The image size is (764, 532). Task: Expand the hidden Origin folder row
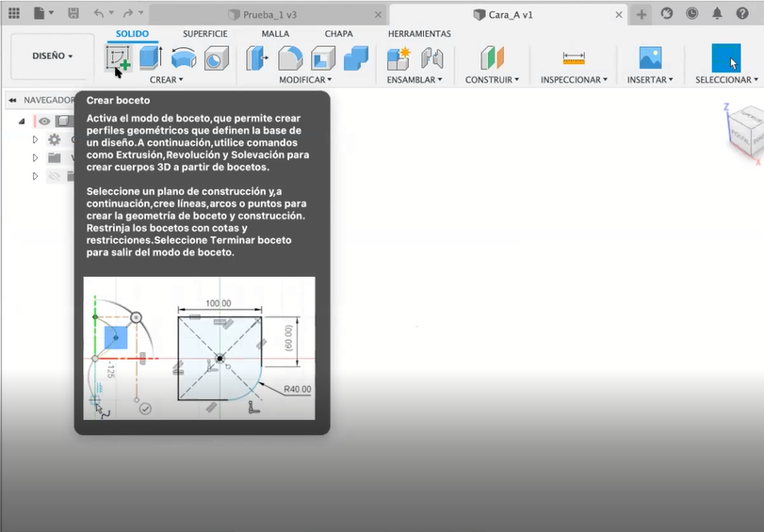[x=35, y=176]
